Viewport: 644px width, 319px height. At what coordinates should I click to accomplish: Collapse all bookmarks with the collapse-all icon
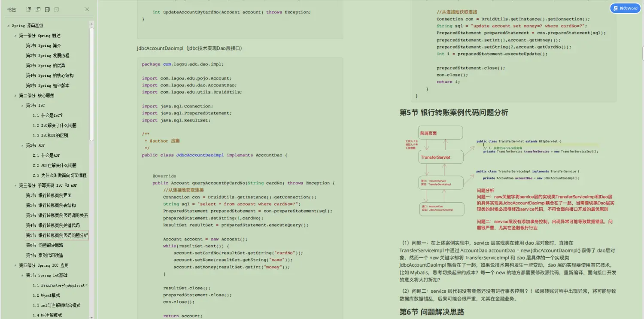coord(38,9)
